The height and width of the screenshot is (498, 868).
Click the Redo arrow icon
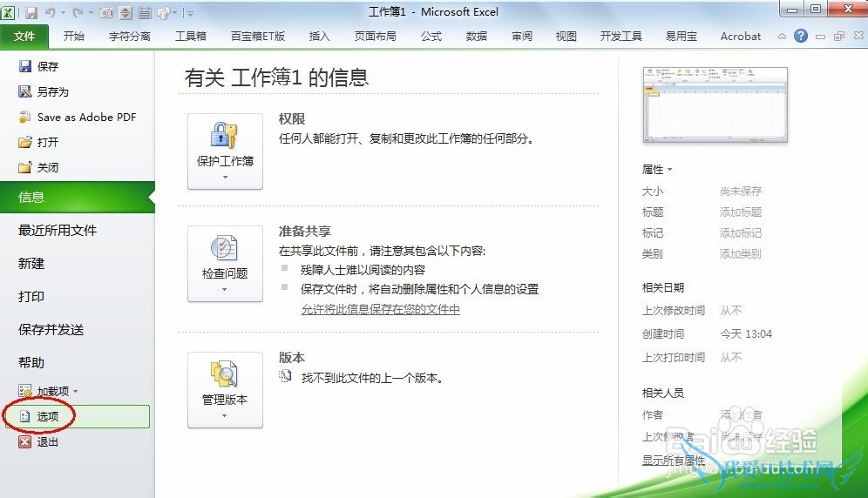pyautogui.click(x=78, y=12)
